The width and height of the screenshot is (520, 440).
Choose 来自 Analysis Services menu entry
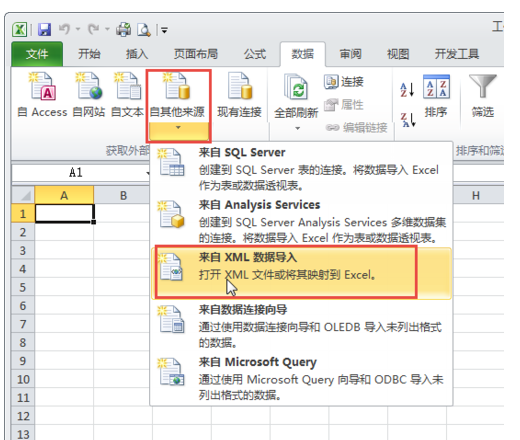(302, 221)
